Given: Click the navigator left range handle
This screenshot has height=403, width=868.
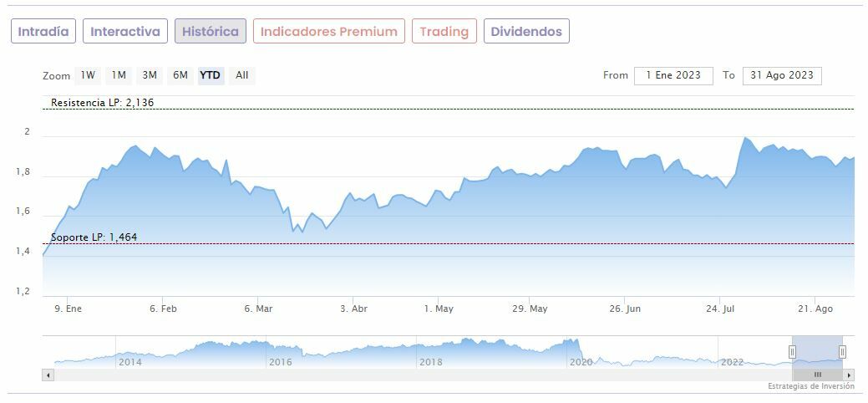Looking at the screenshot, I should 792,352.
